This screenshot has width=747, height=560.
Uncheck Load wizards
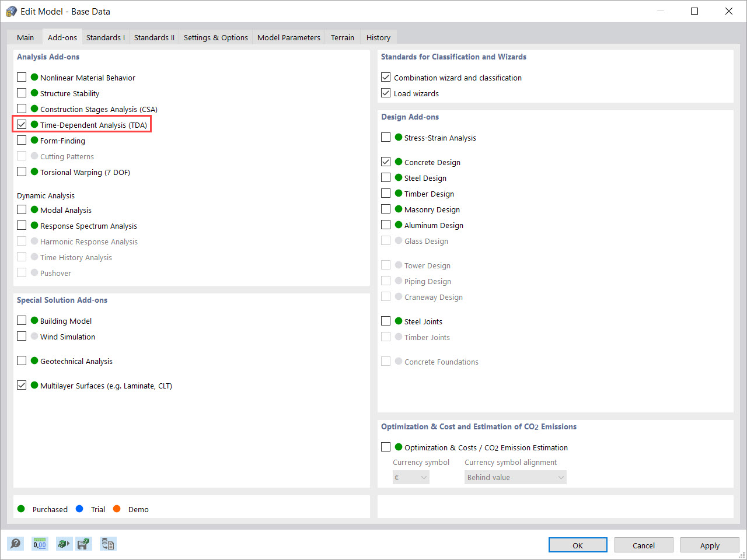click(x=386, y=93)
